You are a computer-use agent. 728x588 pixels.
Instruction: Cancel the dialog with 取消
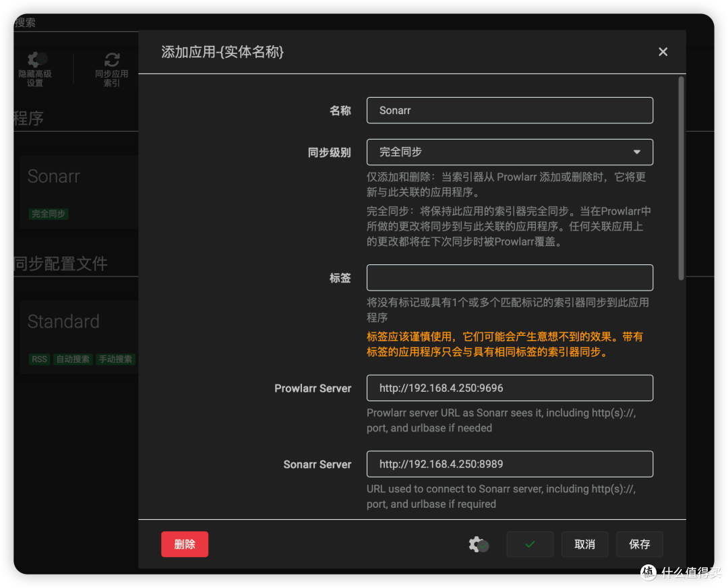point(584,544)
